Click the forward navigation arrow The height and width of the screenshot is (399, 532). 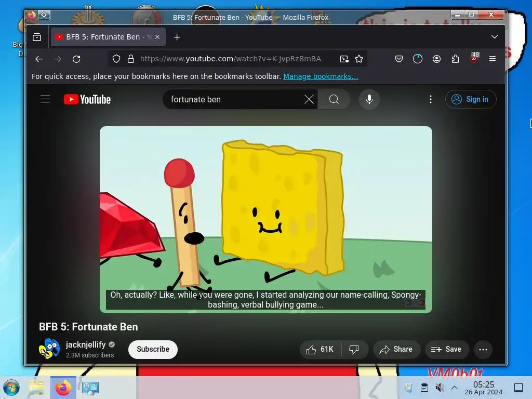coord(58,59)
